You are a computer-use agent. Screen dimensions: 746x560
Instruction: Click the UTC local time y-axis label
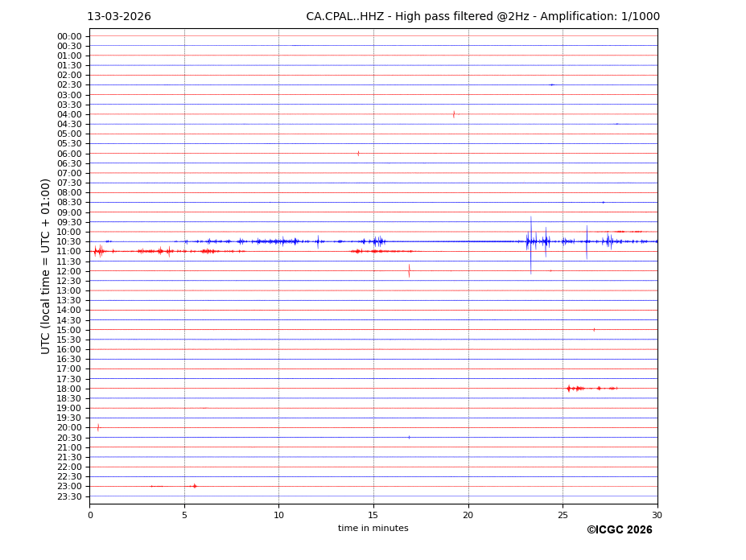coord(46,266)
